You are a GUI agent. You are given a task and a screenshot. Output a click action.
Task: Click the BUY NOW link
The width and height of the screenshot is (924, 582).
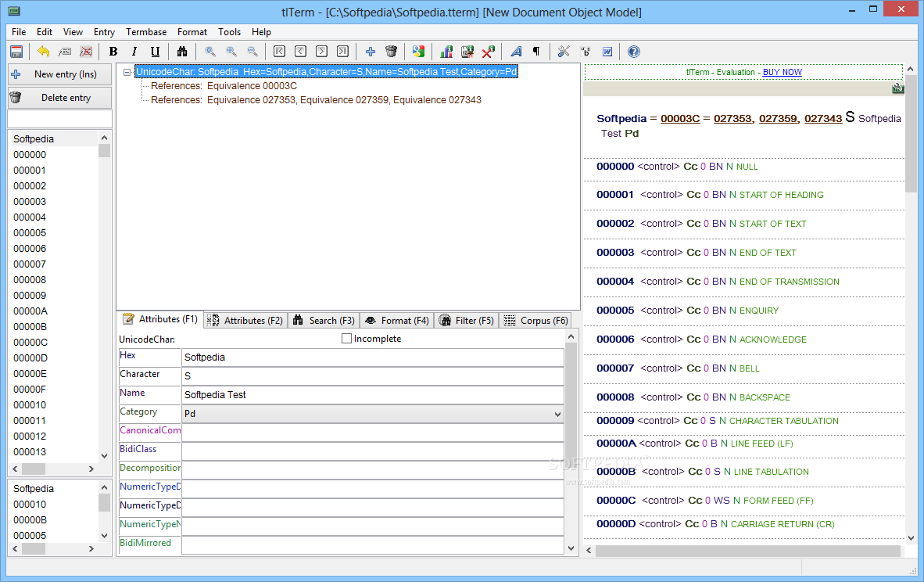point(782,72)
